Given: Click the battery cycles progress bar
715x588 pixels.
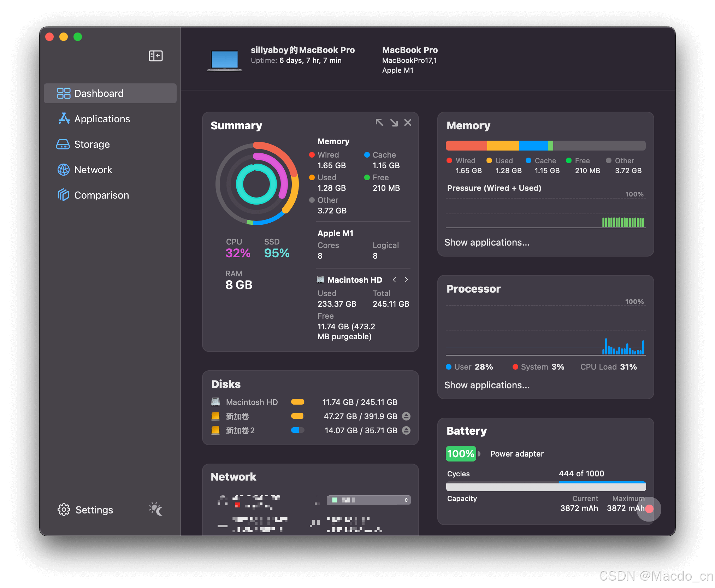Looking at the screenshot, I should click(x=546, y=486).
